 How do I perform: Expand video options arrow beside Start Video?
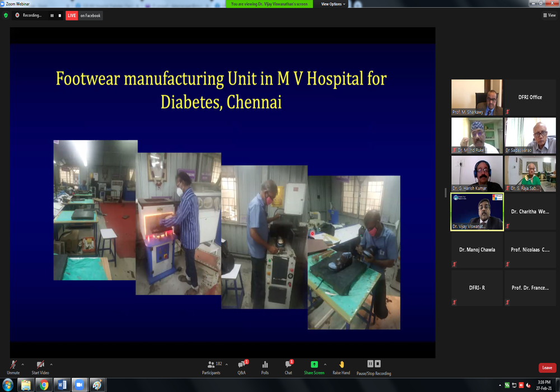pos(51,364)
